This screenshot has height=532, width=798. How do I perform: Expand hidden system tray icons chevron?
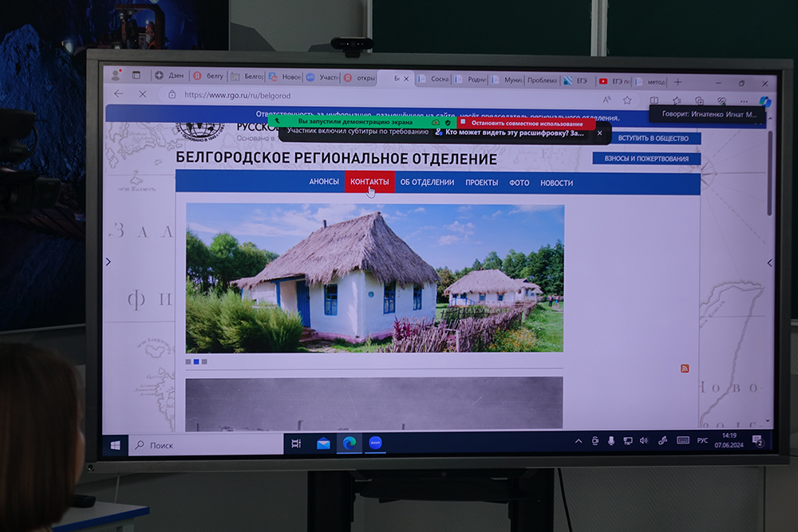coord(579,441)
